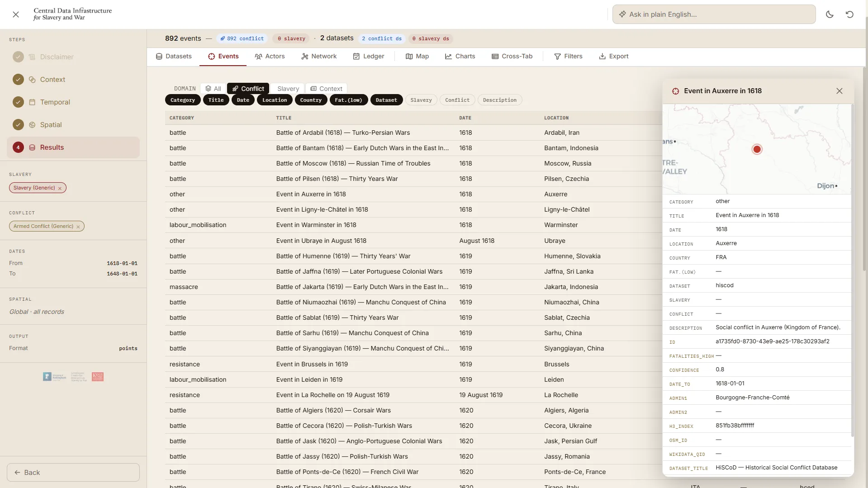Sort by the DATE column header
Viewport: 868px width, 488px height.
tap(465, 118)
